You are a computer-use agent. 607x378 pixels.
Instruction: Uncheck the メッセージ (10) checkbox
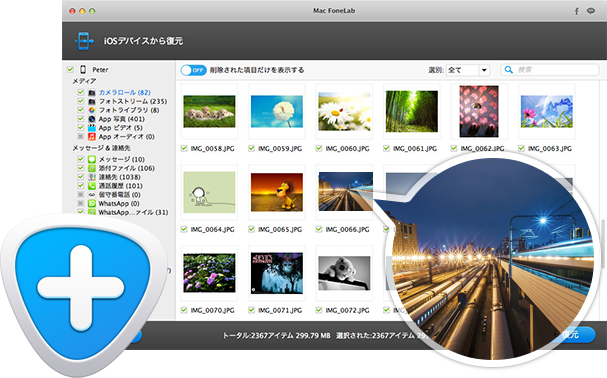[81, 159]
